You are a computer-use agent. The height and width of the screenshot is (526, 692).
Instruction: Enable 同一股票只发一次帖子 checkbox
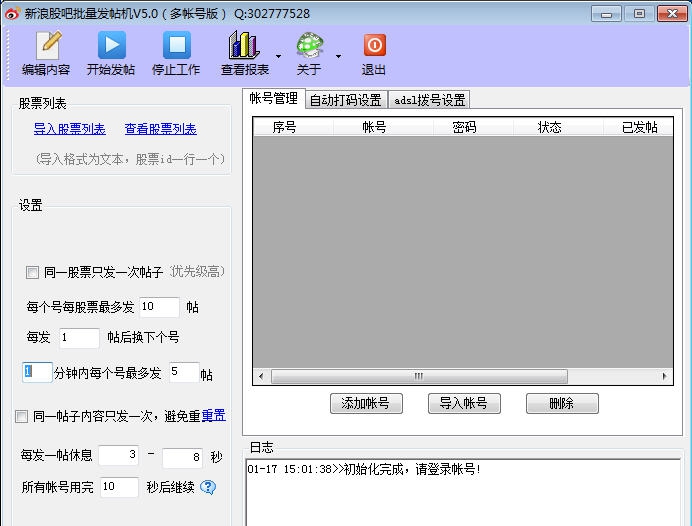(x=33, y=273)
